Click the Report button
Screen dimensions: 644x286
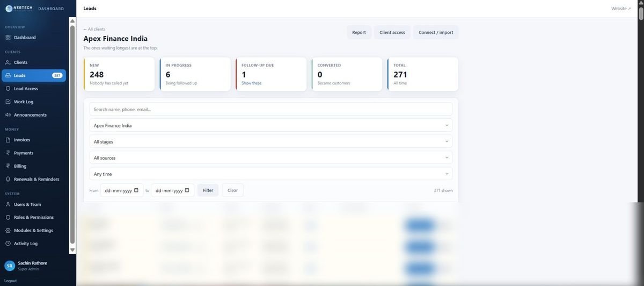pyautogui.click(x=359, y=32)
